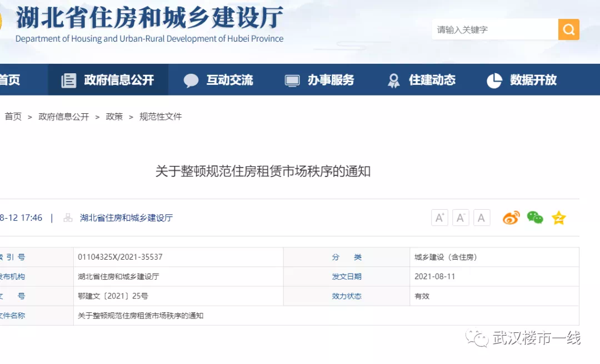
Task: Click the 互动交流 speech bubble icon
Action: click(191, 80)
